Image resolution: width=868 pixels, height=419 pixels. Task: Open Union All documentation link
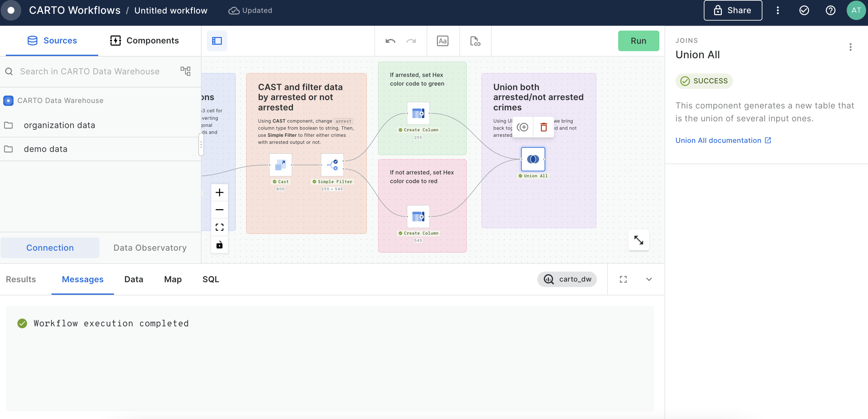tap(723, 140)
